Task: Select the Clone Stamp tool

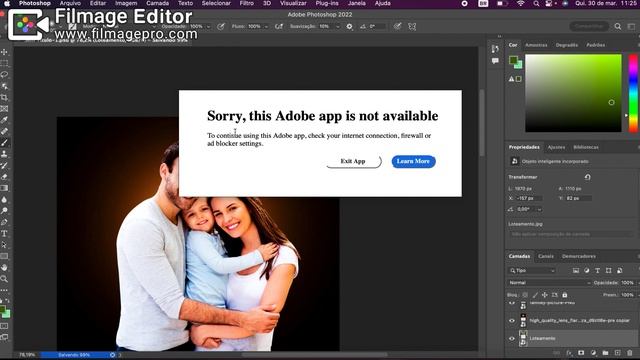Action: point(4,154)
